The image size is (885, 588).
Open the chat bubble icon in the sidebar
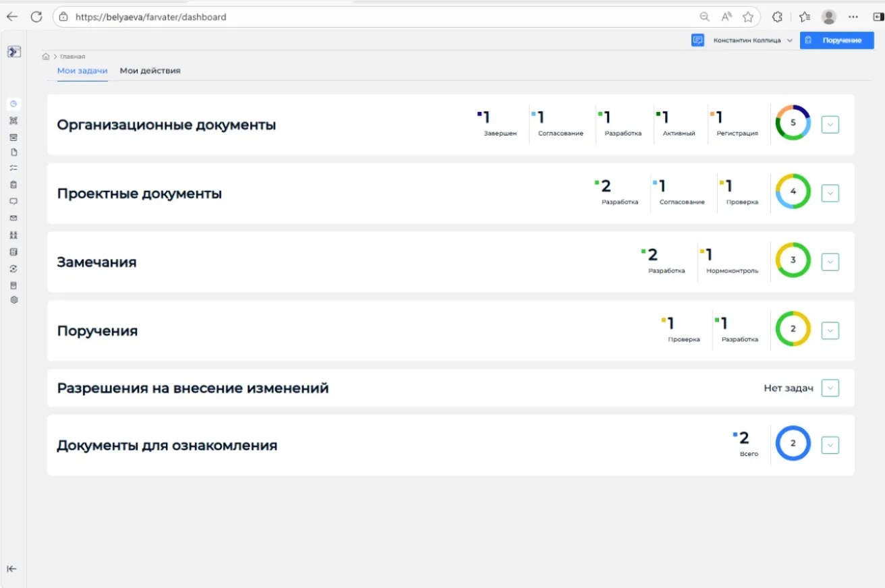coord(13,200)
